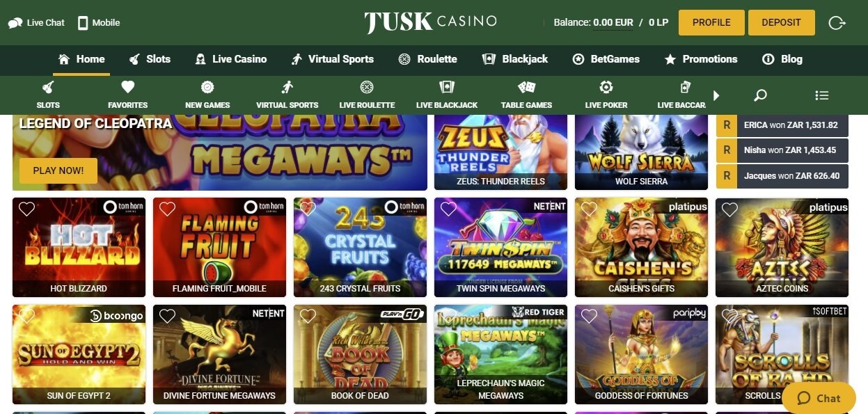Open the floating Chat widget
The height and width of the screenshot is (414, 868).
click(x=819, y=398)
